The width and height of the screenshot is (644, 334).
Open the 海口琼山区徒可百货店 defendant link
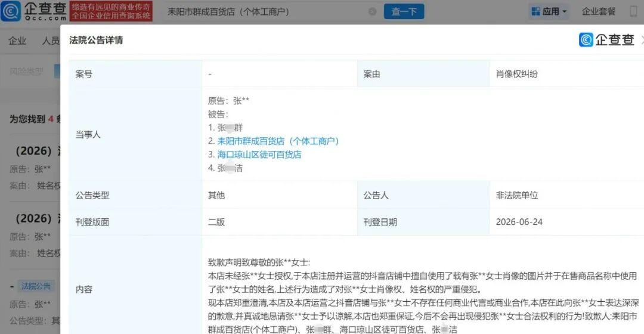(x=259, y=154)
